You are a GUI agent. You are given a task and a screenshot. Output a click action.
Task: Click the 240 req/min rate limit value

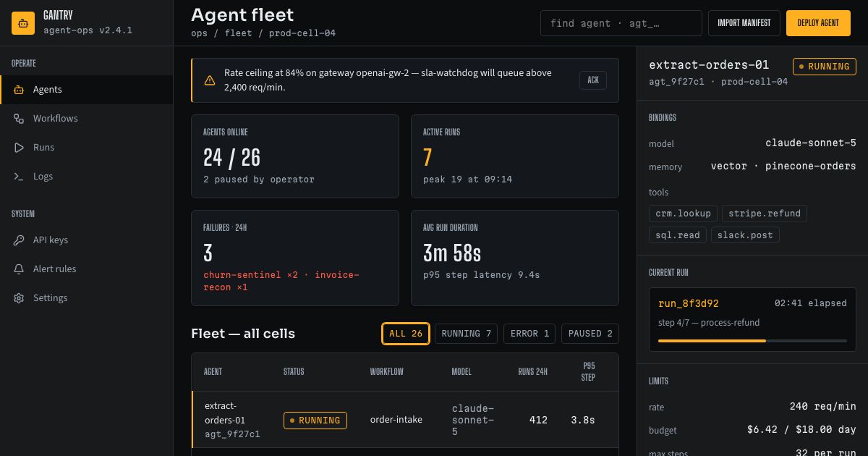[x=822, y=407]
